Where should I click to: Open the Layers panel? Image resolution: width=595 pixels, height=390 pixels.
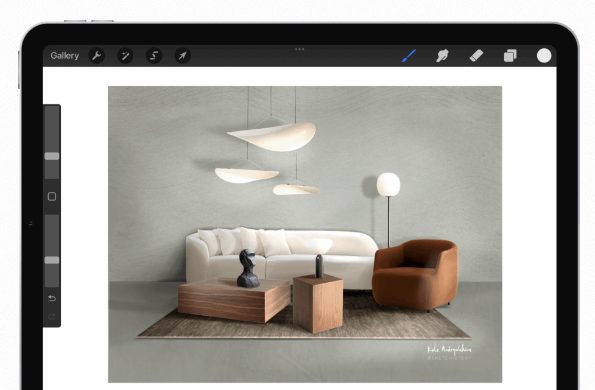click(510, 56)
